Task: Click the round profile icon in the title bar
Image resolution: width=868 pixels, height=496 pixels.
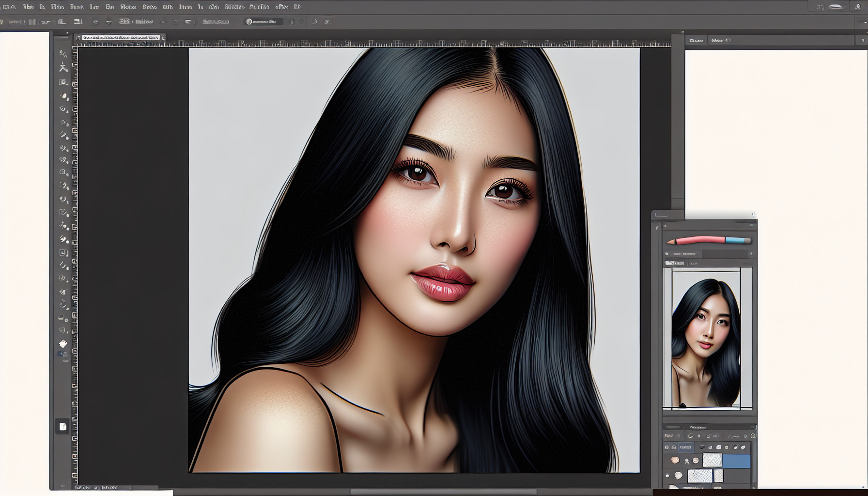Action: click(858, 7)
